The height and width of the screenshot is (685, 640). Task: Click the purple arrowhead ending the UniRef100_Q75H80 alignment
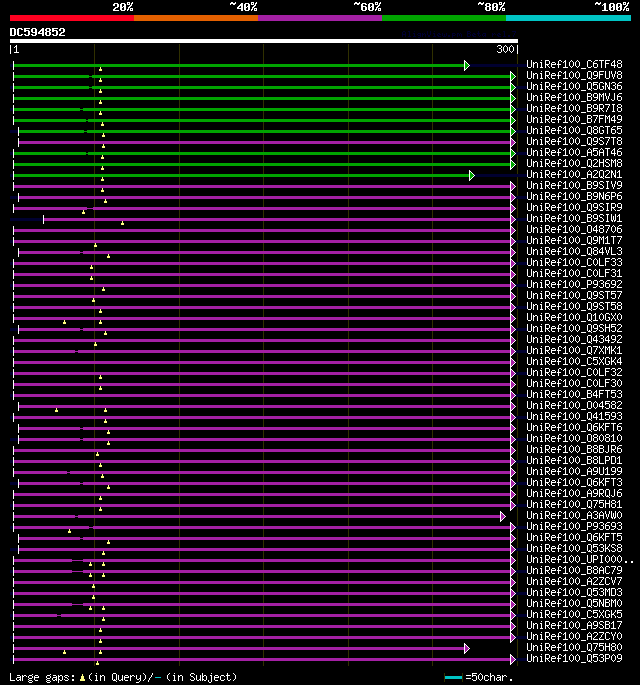point(467,649)
